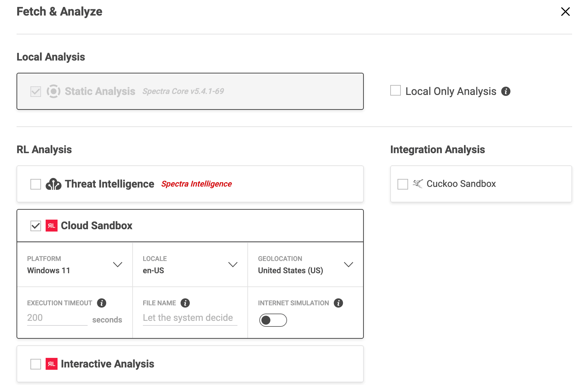Check the Threat Intelligence option
Viewport: 588px width, 385px height.
click(35, 184)
